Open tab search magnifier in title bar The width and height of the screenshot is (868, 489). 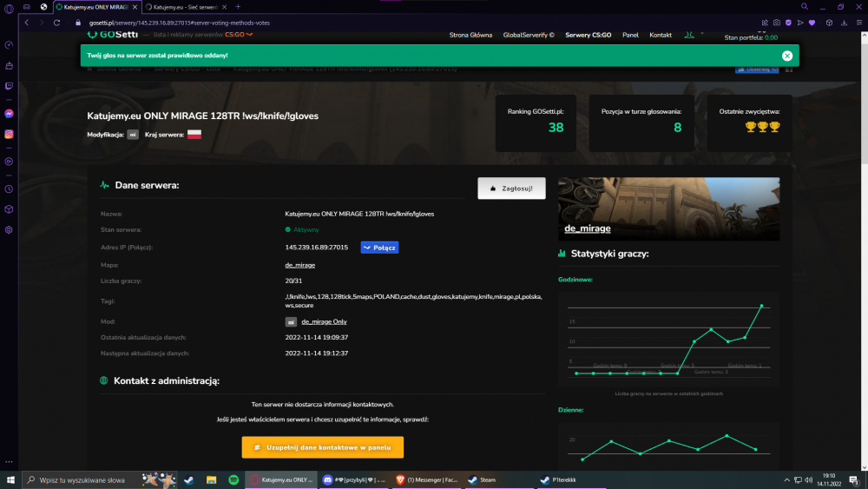(x=805, y=7)
